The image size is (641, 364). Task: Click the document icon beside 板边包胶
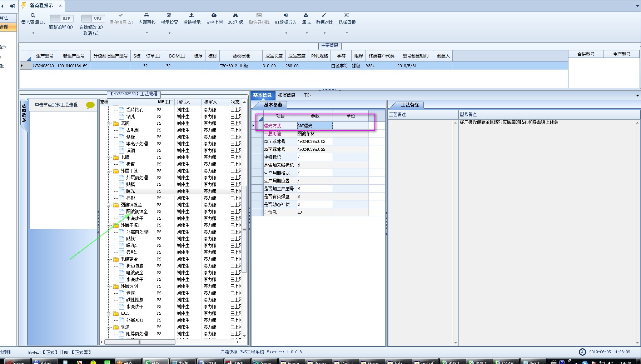click(121, 266)
